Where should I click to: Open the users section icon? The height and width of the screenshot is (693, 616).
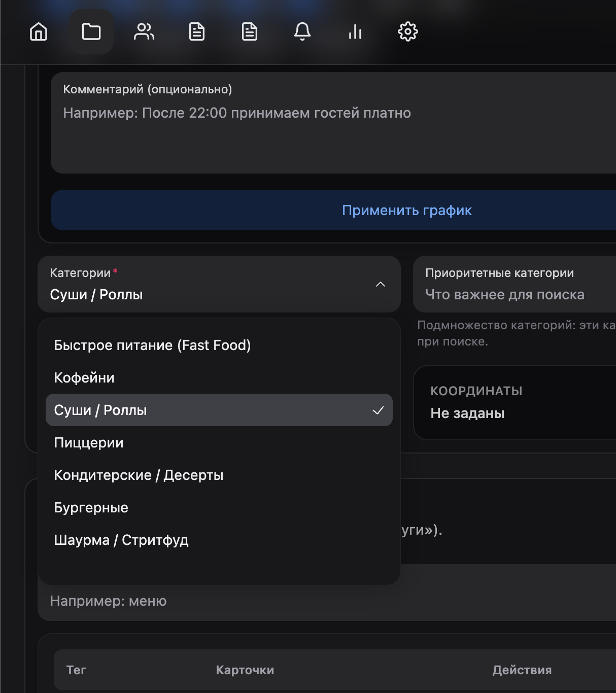(144, 31)
